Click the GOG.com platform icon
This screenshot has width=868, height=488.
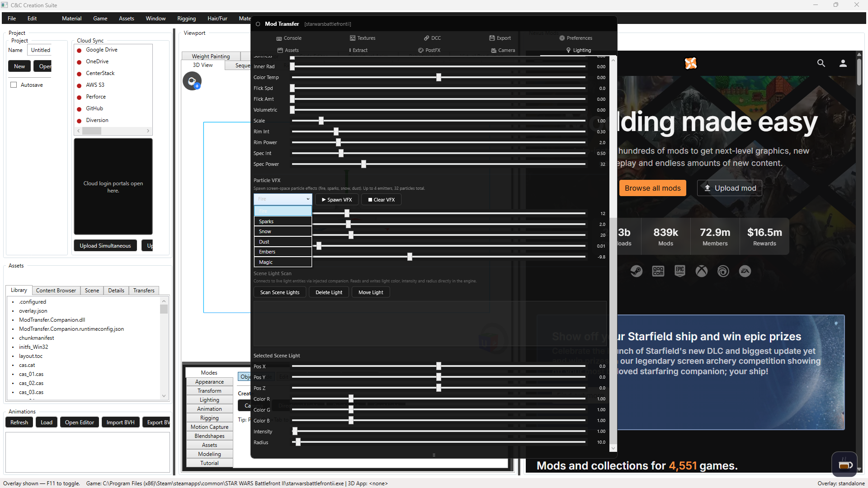click(658, 271)
